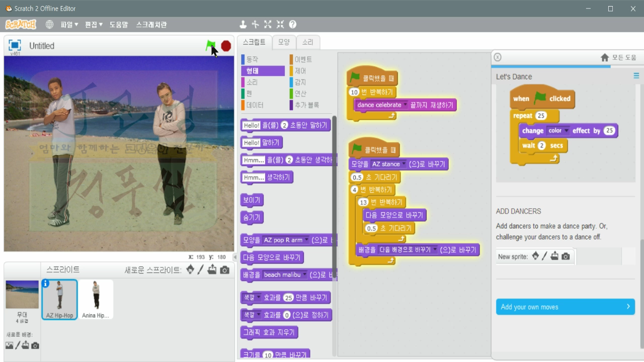Select the Shrink sprite tool
This screenshot has width=644, height=362.
280,25
